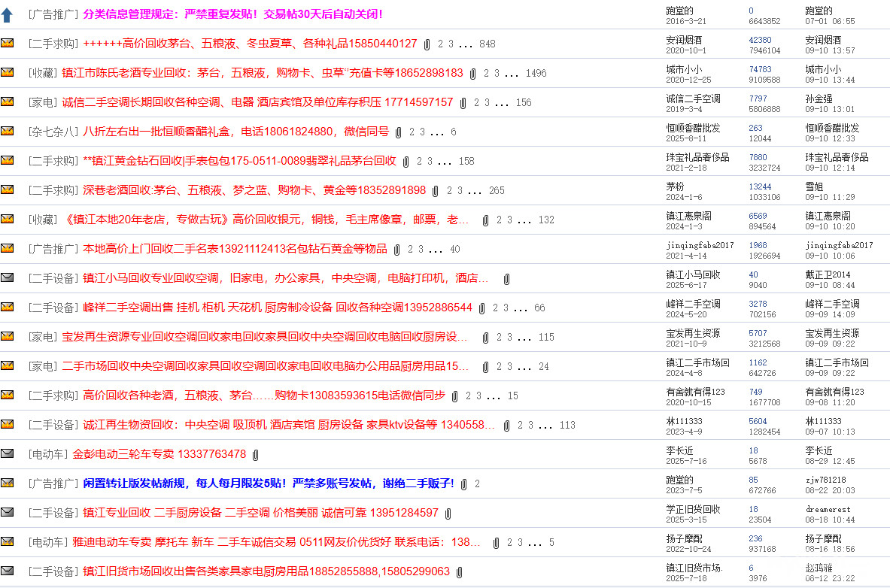The image size is (890, 588).
Task: Click the blue up-arrow pinned icon in the top row
Action: tap(7, 14)
